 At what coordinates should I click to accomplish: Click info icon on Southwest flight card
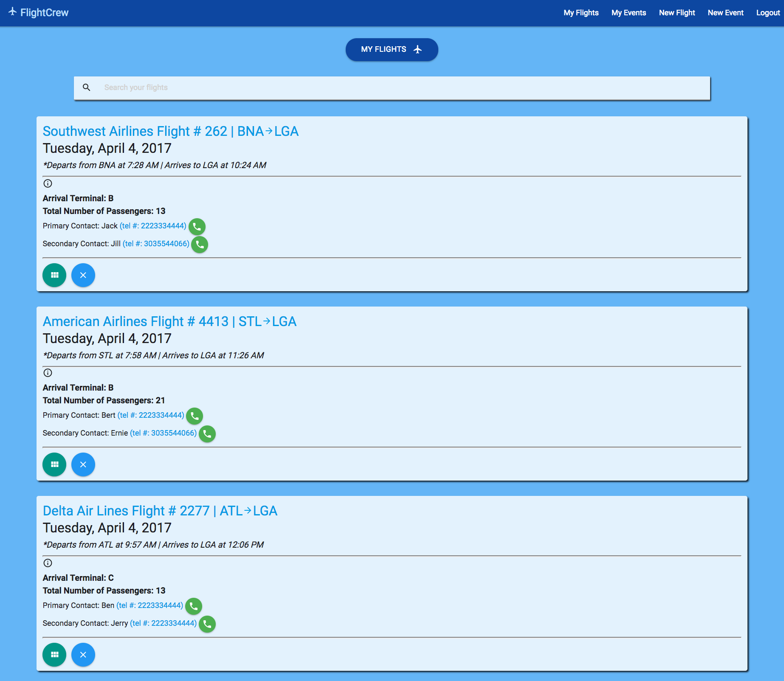click(x=48, y=183)
